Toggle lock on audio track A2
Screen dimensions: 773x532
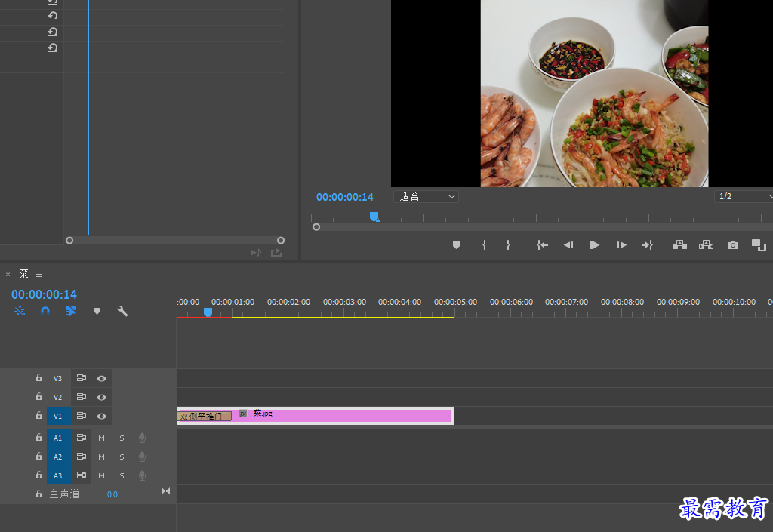(x=39, y=456)
